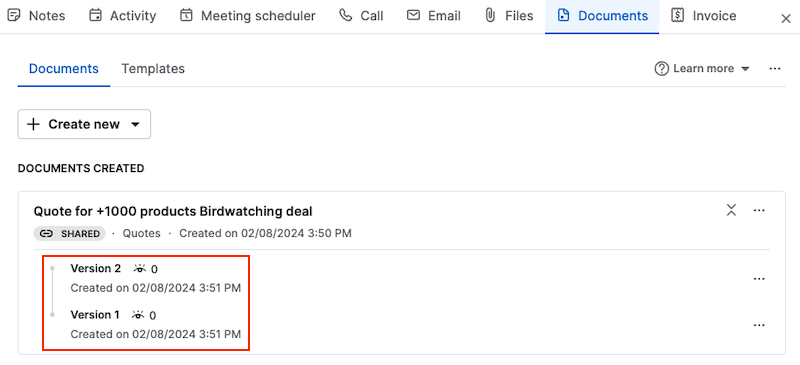Image resolution: width=800 pixels, height=365 pixels.
Task: Click the Email envelope icon
Action: [x=413, y=15]
